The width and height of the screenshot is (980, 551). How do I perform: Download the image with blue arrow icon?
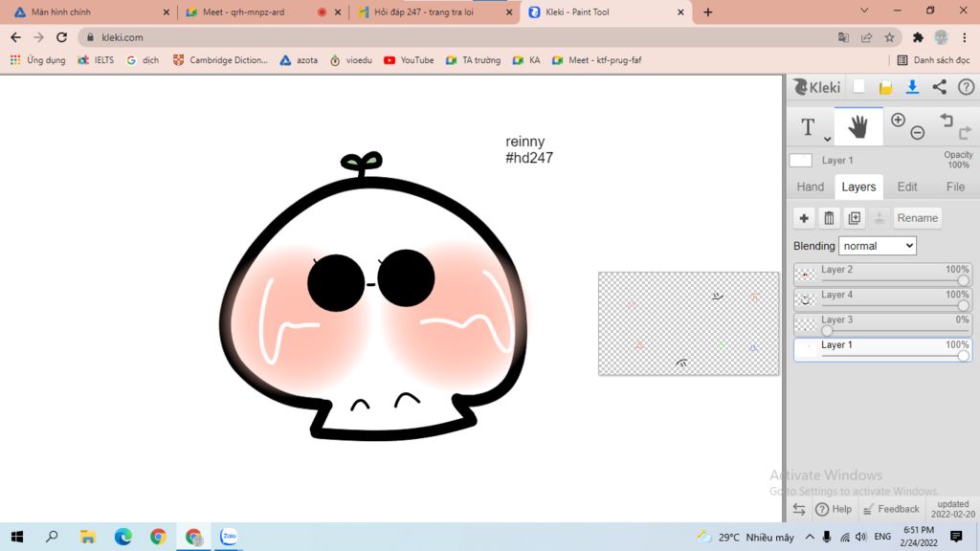coord(912,87)
